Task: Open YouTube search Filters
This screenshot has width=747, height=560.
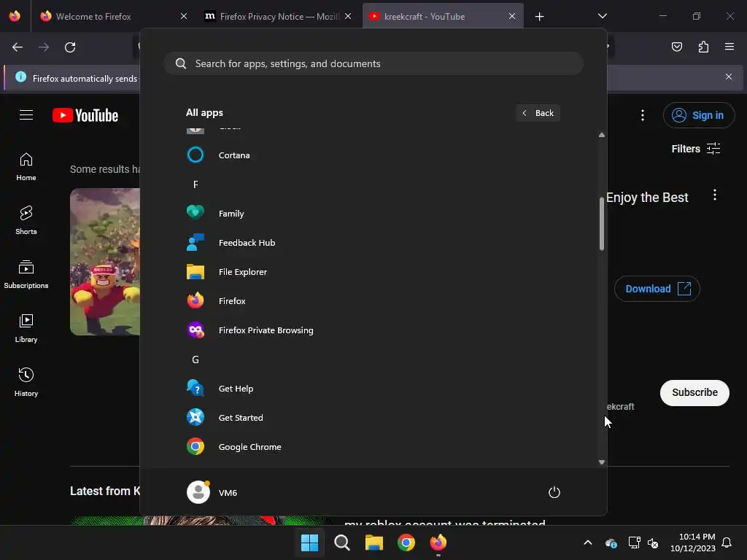Action: click(x=695, y=149)
